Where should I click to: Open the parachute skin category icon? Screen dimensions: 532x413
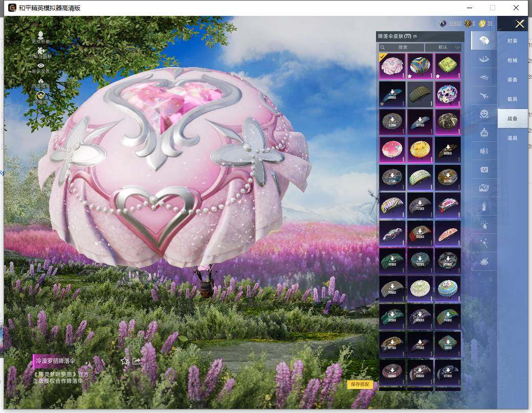pyautogui.click(x=484, y=41)
